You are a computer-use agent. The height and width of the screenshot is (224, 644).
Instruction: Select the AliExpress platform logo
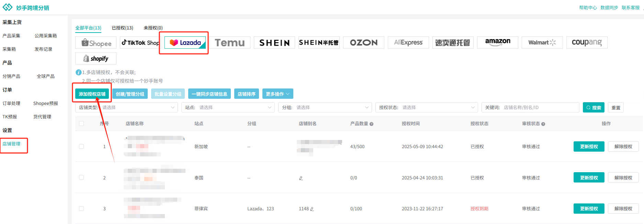[408, 43]
